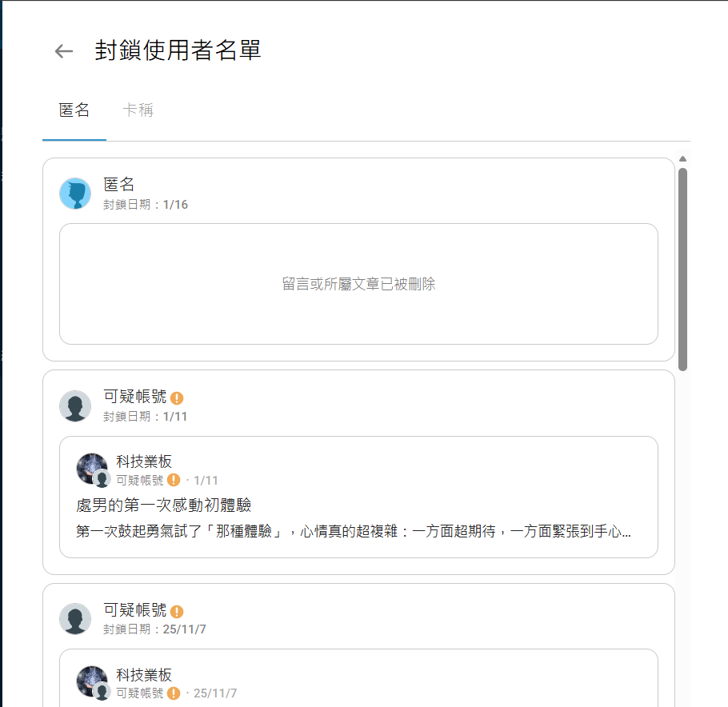This screenshot has height=707, width=728.
Task: Click warning icon inside 1/11 post byline
Action: coord(174,480)
